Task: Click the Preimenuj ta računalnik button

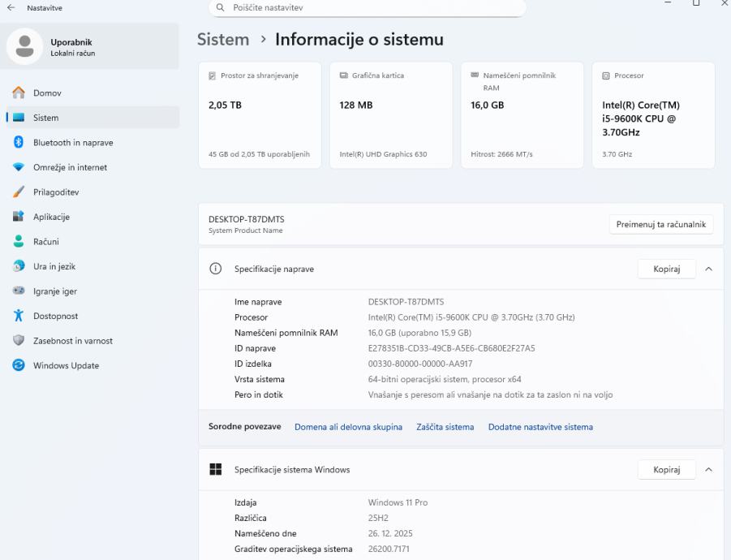Action: (660, 224)
